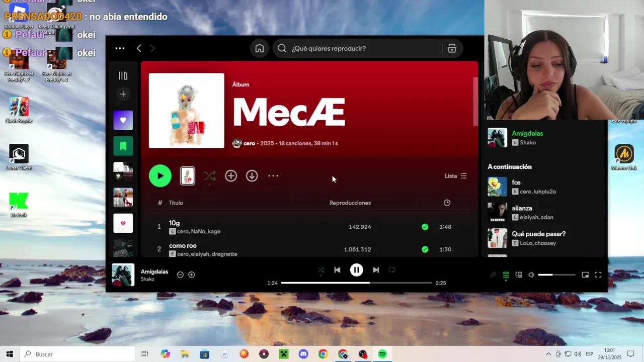
Task: Open Connect to a device icon
Action: pos(519,275)
